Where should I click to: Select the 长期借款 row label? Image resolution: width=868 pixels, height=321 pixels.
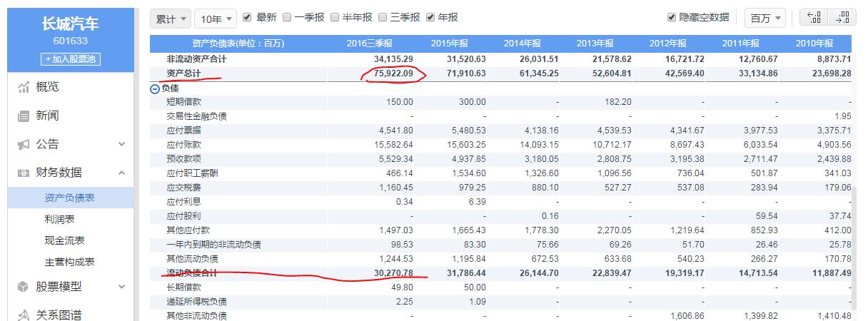(183, 287)
